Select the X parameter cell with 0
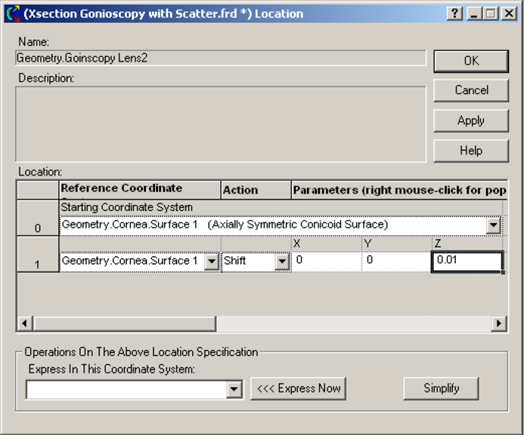 click(326, 261)
